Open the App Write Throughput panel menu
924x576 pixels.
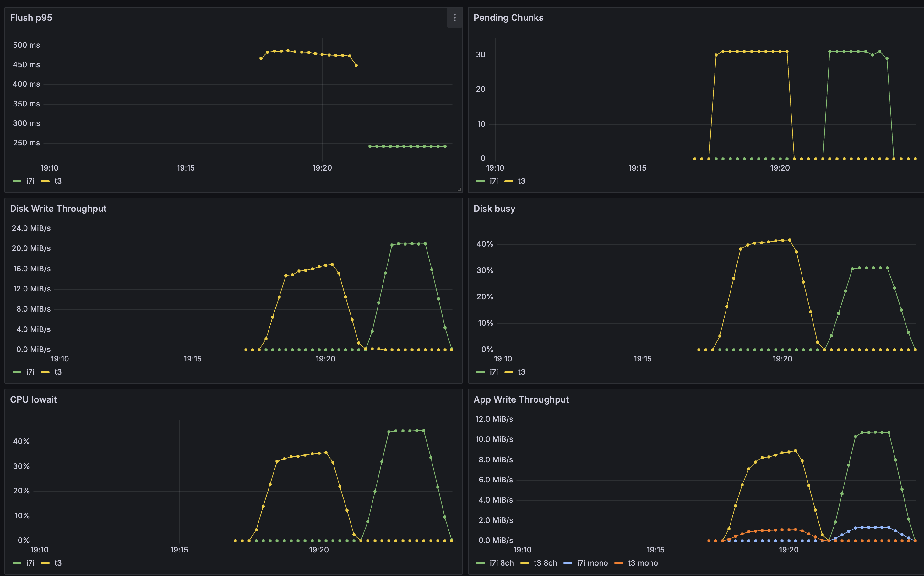521,399
